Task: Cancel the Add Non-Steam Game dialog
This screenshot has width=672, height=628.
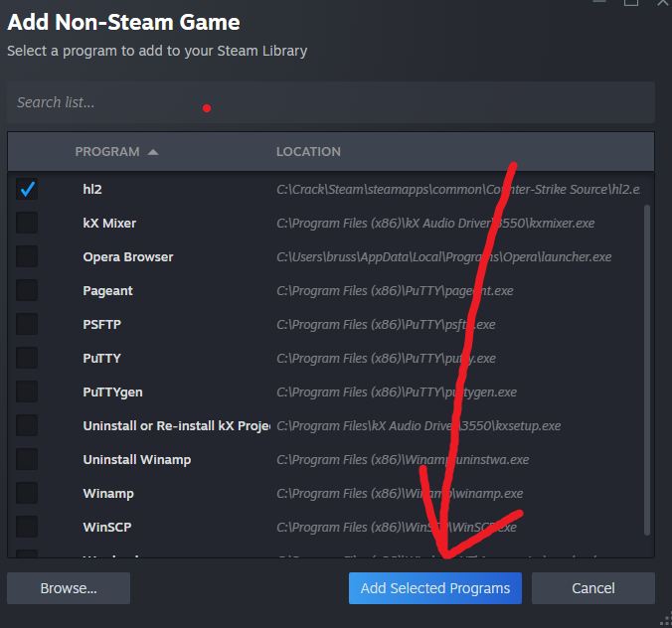Action: point(592,588)
